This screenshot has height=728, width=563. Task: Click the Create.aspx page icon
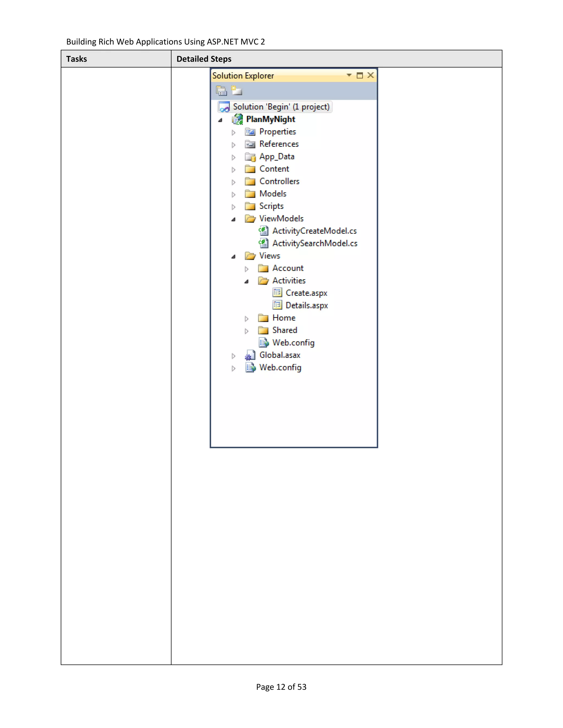click(x=277, y=293)
